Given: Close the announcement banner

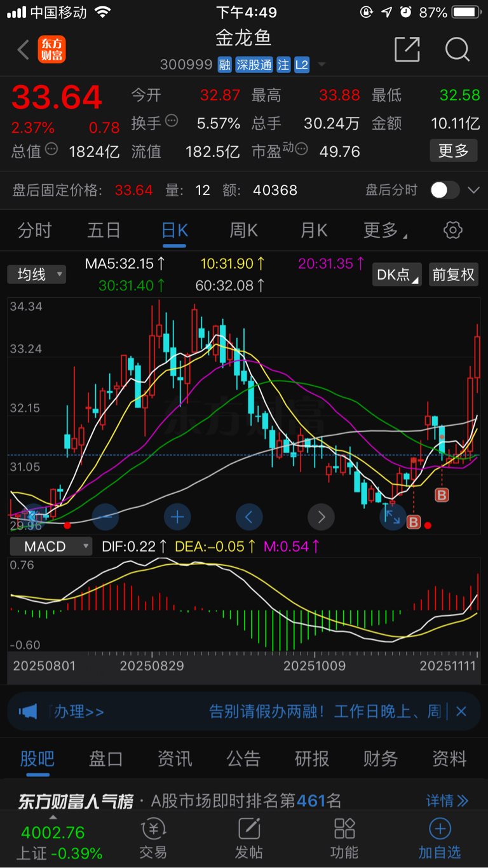Looking at the screenshot, I should pyautogui.click(x=461, y=712).
